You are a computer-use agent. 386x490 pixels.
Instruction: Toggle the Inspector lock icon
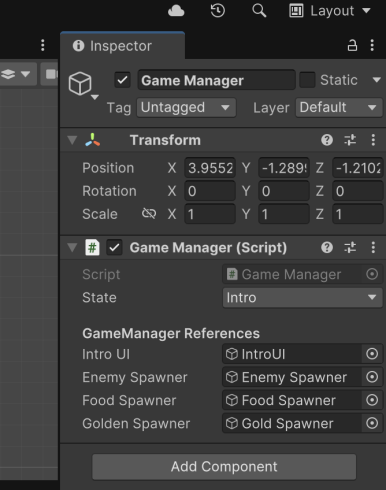[x=352, y=45]
